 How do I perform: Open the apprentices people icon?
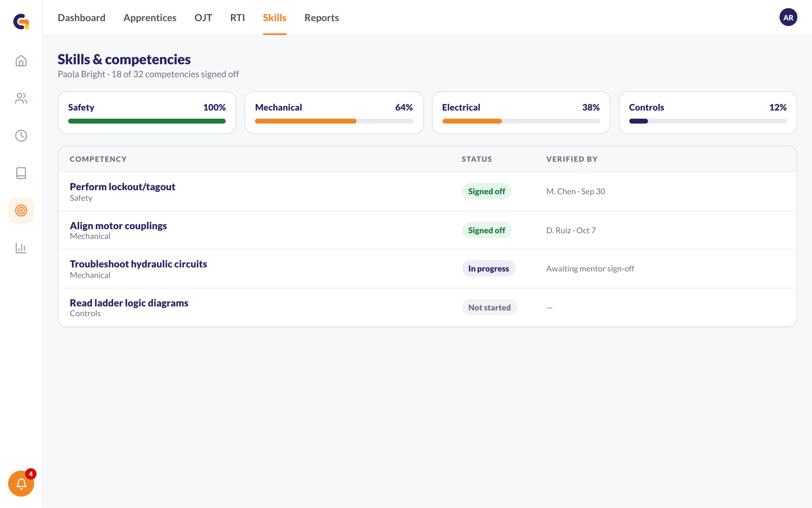coord(21,98)
